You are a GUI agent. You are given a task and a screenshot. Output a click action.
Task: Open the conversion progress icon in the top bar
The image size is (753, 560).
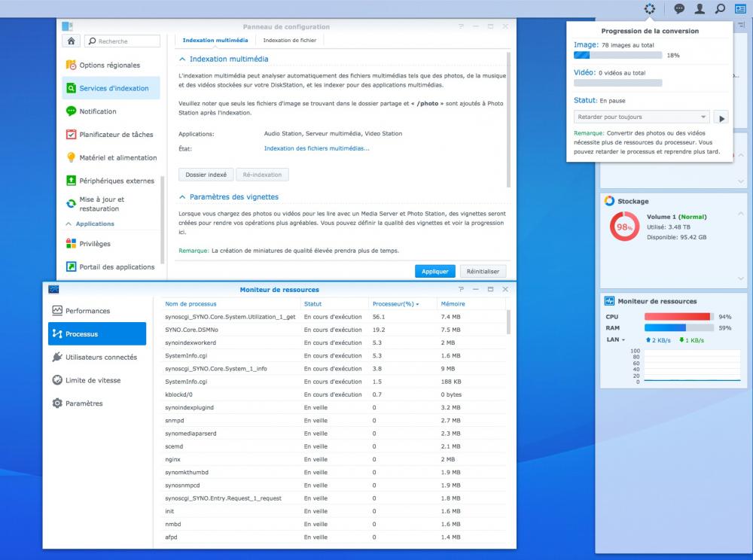tap(649, 8)
